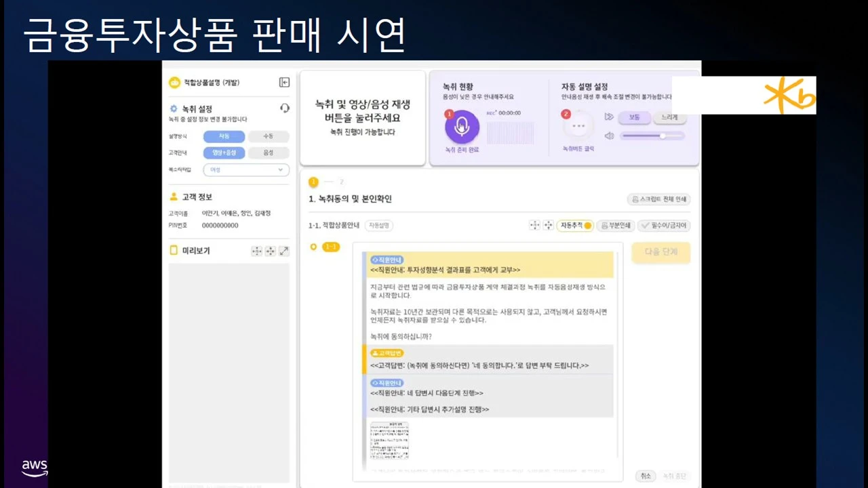Image resolution: width=868 pixels, height=488 pixels.
Task: Click the 녹취 중단 button
Action: 674,476
